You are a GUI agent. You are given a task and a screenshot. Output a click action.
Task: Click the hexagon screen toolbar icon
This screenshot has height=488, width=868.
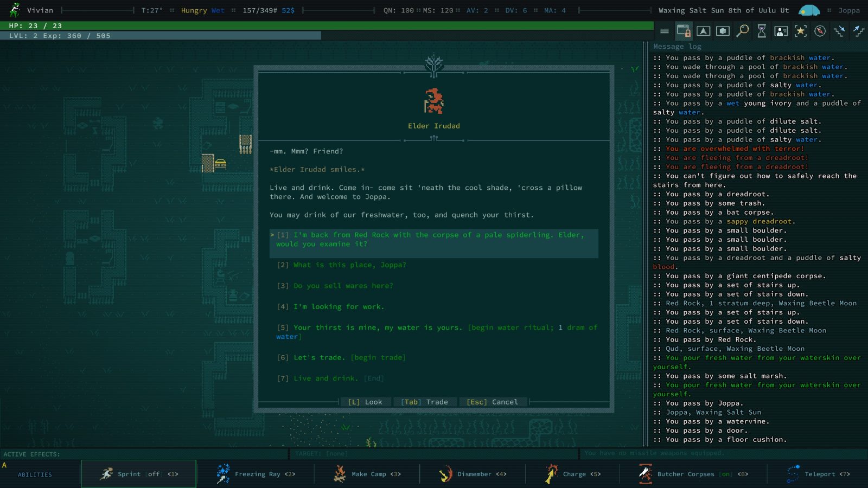[723, 31]
